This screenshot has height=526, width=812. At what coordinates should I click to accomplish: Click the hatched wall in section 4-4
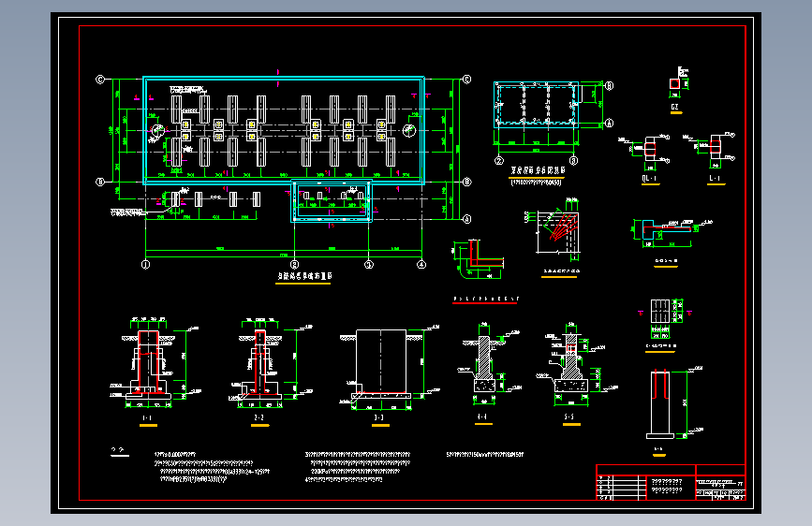(x=483, y=357)
